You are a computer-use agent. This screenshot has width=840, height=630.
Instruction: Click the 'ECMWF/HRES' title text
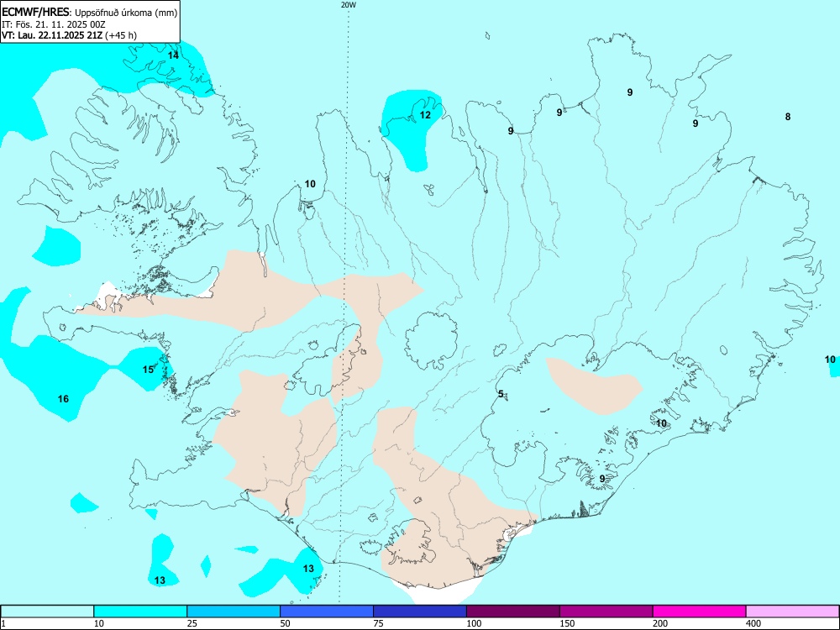click(35, 13)
